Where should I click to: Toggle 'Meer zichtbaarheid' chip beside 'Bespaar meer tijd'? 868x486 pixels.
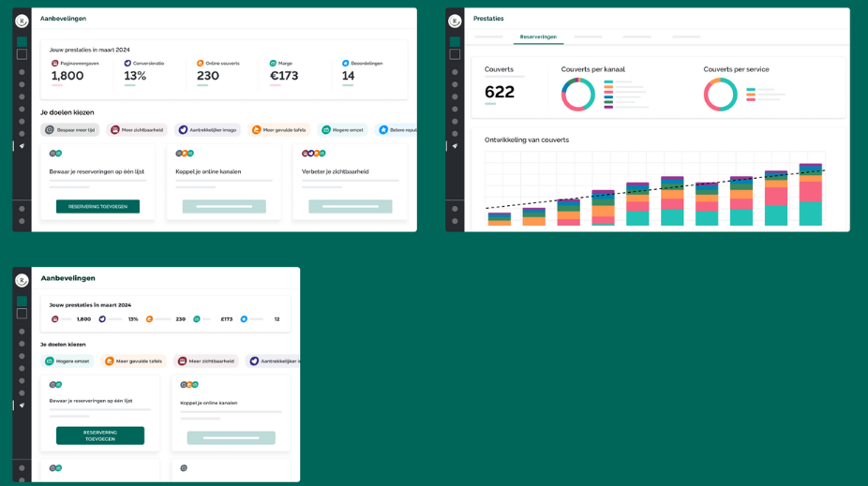point(137,130)
